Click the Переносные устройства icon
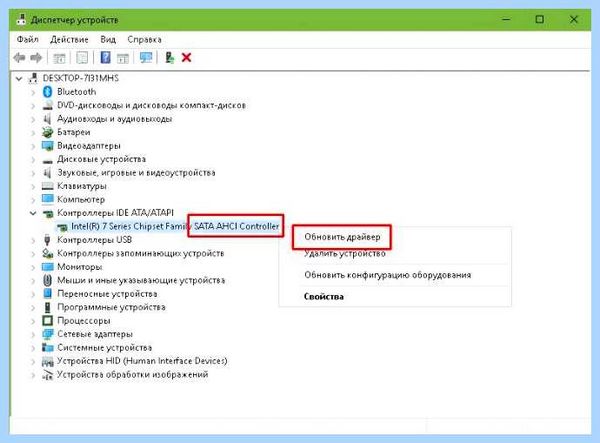Image resolution: width=600 pixels, height=443 pixels. (47, 294)
